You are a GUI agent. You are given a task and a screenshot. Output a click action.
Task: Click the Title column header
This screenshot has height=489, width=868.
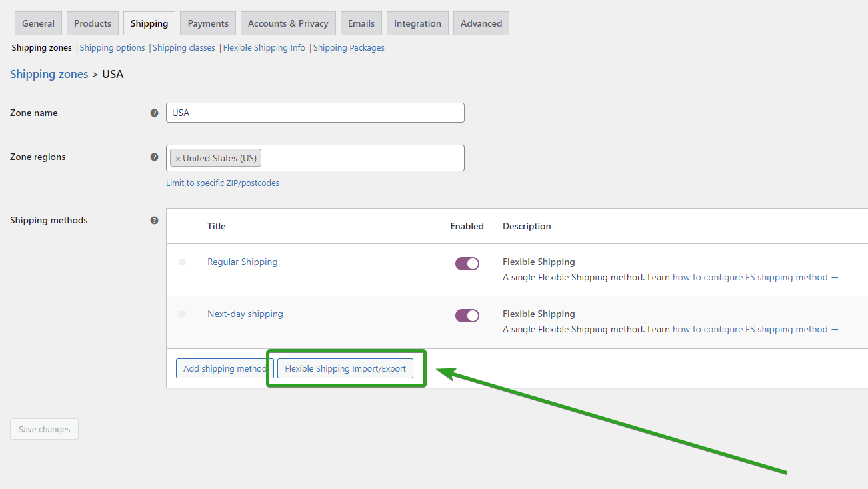tap(217, 226)
